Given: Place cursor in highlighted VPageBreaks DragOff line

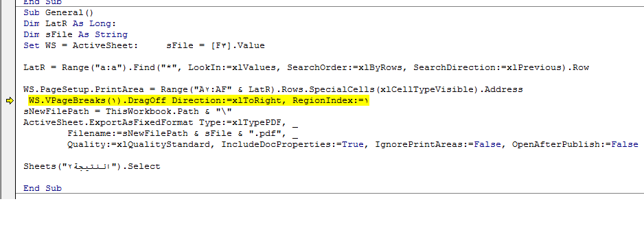Looking at the screenshot, I should click(199, 101).
